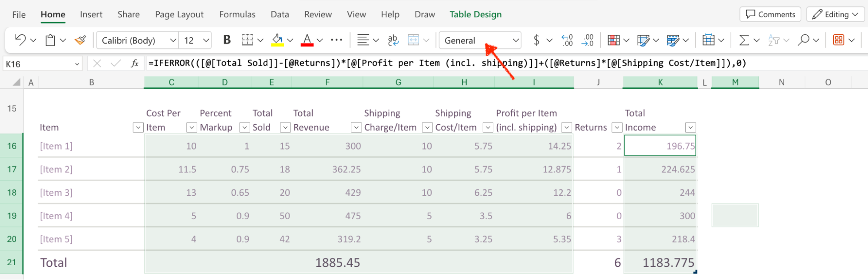The image size is (868, 280).
Task: Open the Table Design tab
Action: coord(475,14)
